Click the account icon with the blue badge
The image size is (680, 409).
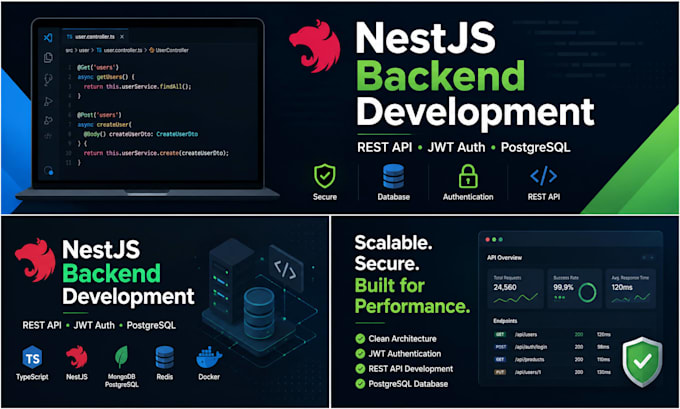(x=49, y=170)
